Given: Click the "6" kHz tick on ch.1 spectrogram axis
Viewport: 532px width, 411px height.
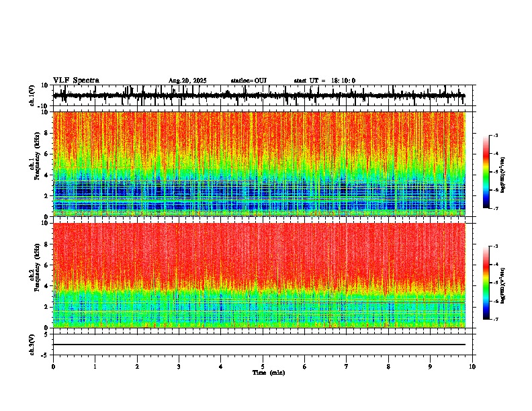Looking at the screenshot, I should click(47, 154).
